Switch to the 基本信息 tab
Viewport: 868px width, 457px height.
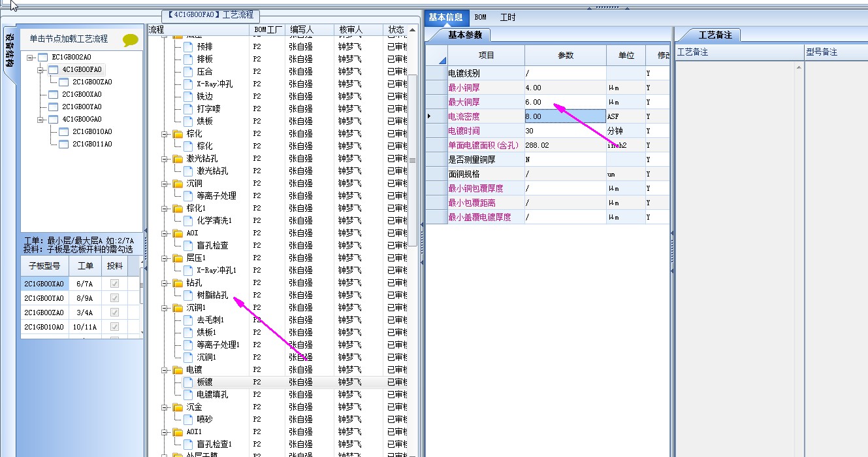click(445, 17)
